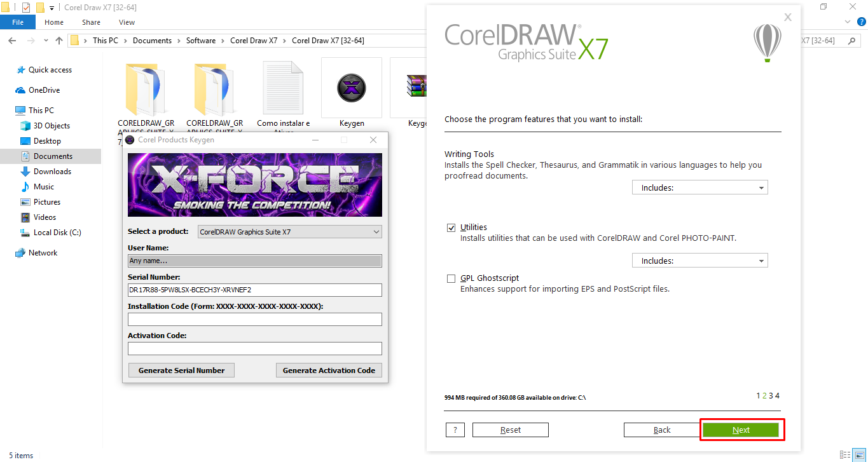Go forward in File Explorer
Screen dimensions: 868x462
[31, 41]
